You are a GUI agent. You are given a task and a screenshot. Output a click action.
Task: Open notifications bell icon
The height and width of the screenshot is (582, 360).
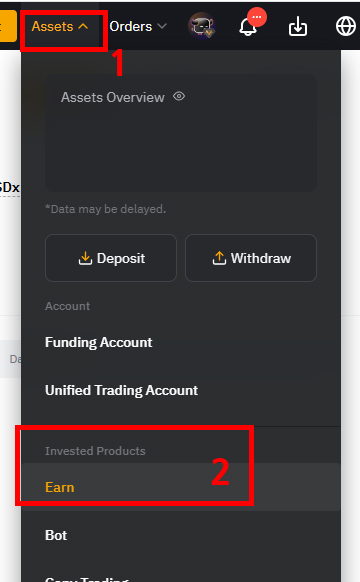(248, 27)
